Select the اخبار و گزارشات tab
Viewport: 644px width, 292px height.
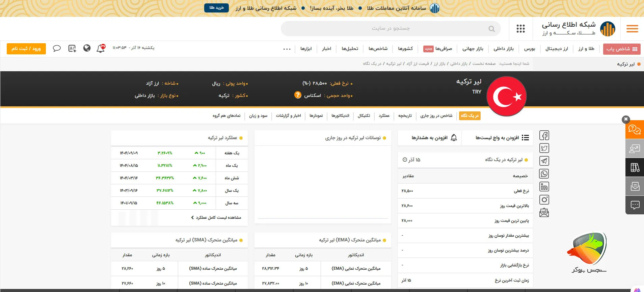pos(288,116)
